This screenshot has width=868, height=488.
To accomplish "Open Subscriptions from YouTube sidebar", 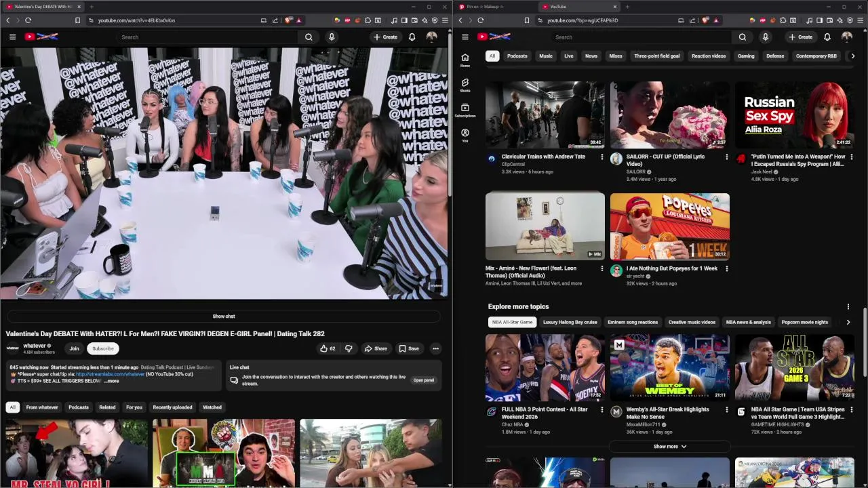I will click(465, 110).
